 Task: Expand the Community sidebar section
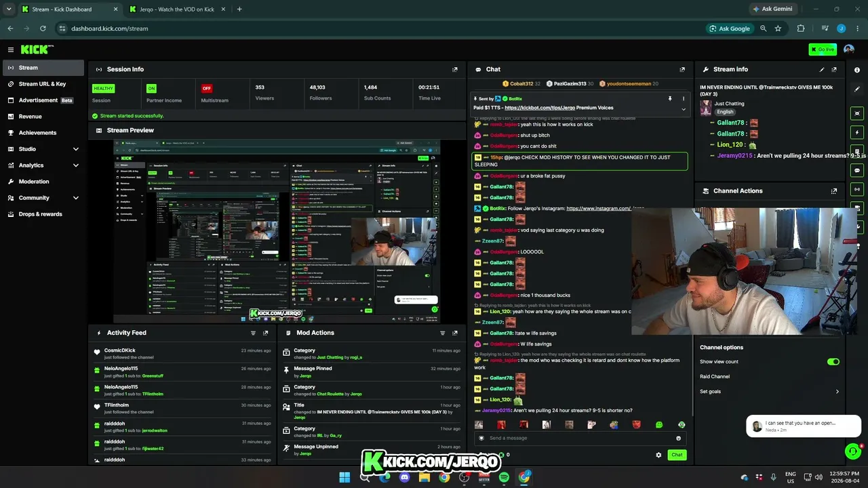point(76,198)
